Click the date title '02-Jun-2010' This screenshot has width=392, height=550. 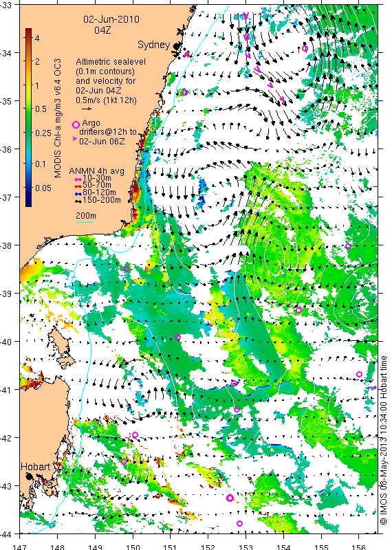(111, 19)
